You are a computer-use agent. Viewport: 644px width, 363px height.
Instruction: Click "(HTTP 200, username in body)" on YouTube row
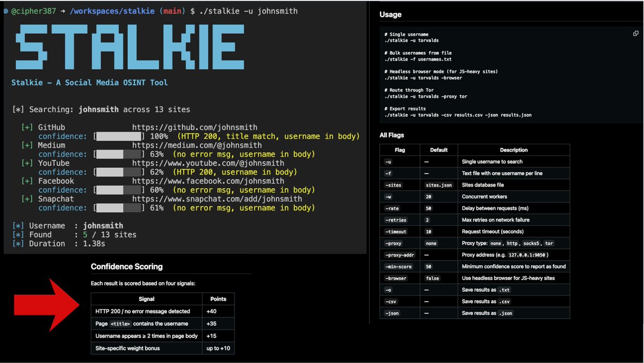(235, 172)
